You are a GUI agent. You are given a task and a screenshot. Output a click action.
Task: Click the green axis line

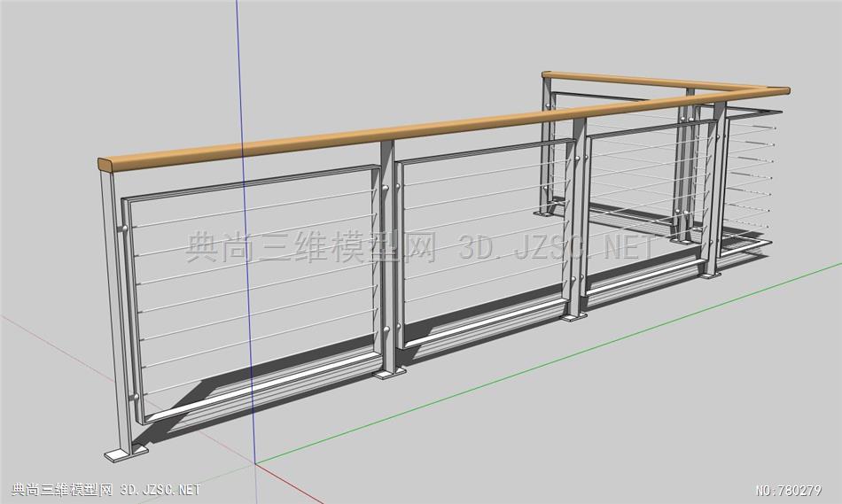pyautogui.click(x=548, y=363)
